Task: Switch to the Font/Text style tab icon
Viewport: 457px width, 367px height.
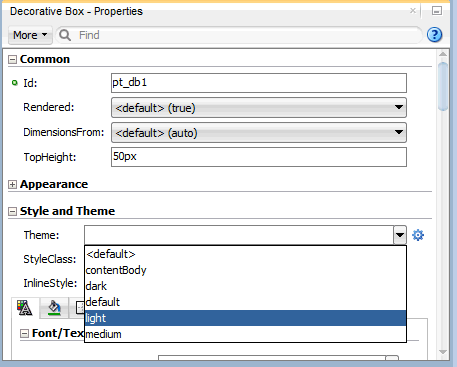Action: 25,308
